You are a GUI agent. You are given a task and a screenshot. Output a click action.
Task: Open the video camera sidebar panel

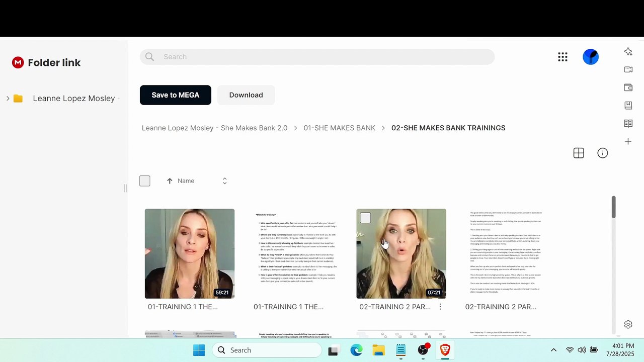(628, 69)
